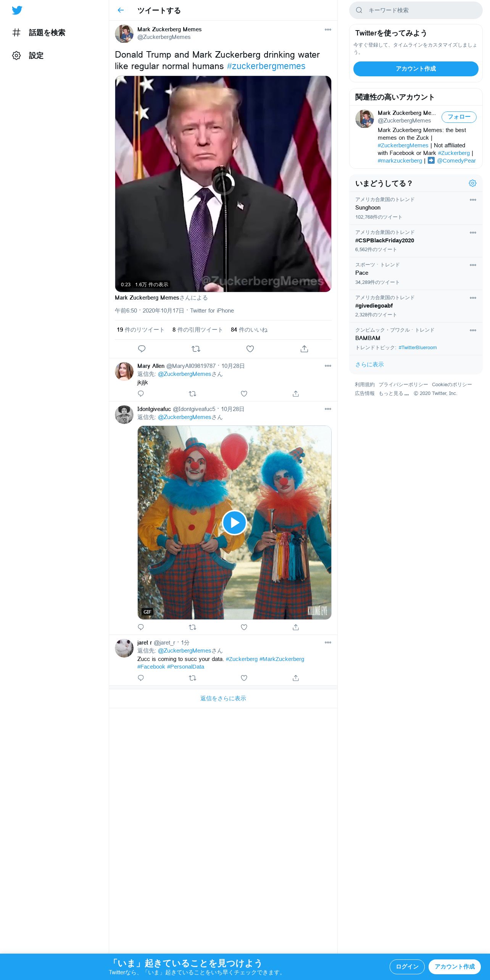Open 話題を検索 explore hashtag item
This screenshot has height=980, width=490.
pyautogui.click(x=39, y=33)
